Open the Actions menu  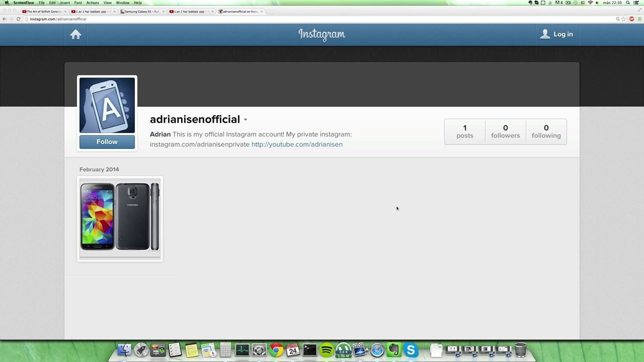click(x=93, y=3)
